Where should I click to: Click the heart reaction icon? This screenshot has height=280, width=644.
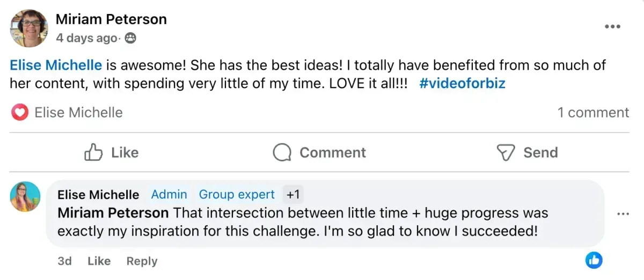pos(20,113)
